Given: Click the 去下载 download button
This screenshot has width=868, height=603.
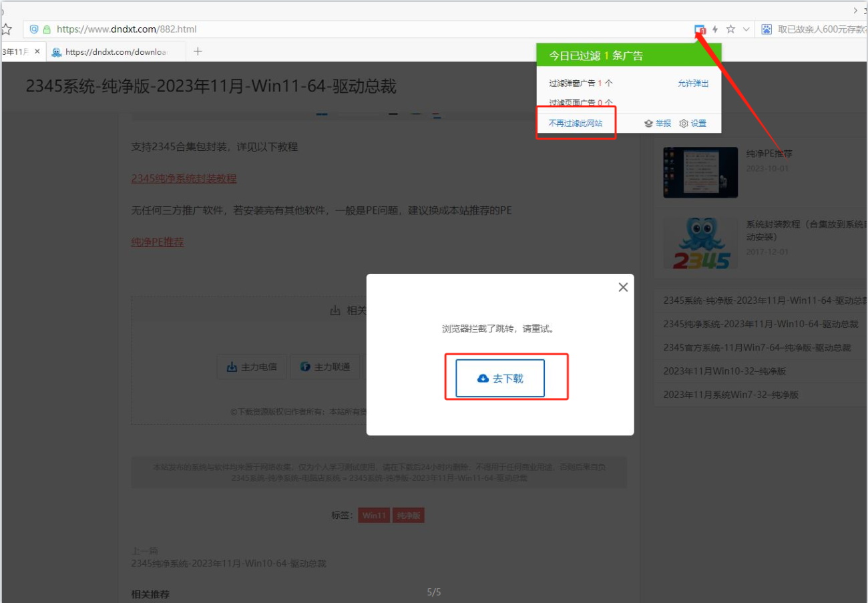Looking at the screenshot, I should [x=500, y=379].
